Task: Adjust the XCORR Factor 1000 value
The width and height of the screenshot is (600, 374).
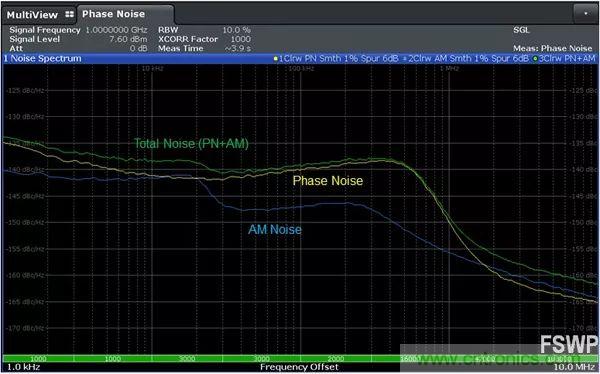Action: pos(204,39)
